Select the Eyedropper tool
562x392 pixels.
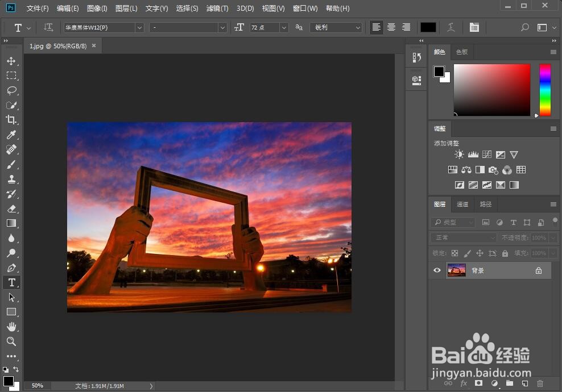pyautogui.click(x=11, y=135)
